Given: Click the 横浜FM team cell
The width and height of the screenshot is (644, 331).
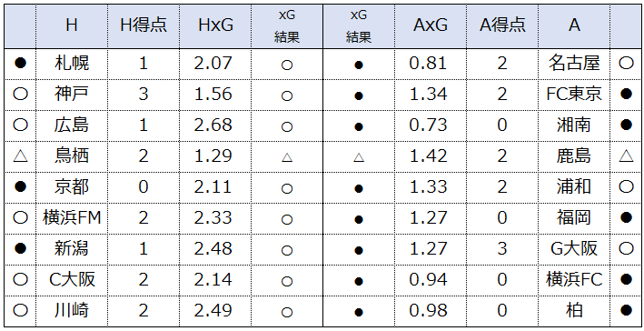Looking at the screenshot, I should [72, 218].
